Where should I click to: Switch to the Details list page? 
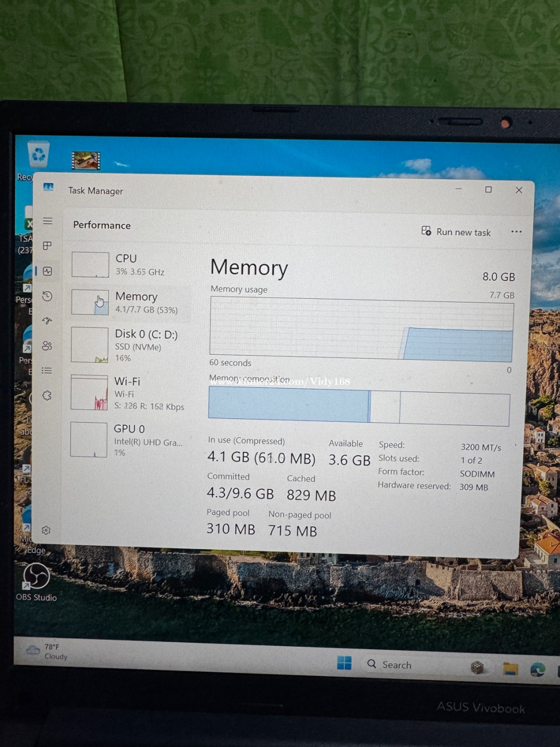[x=47, y=370]
